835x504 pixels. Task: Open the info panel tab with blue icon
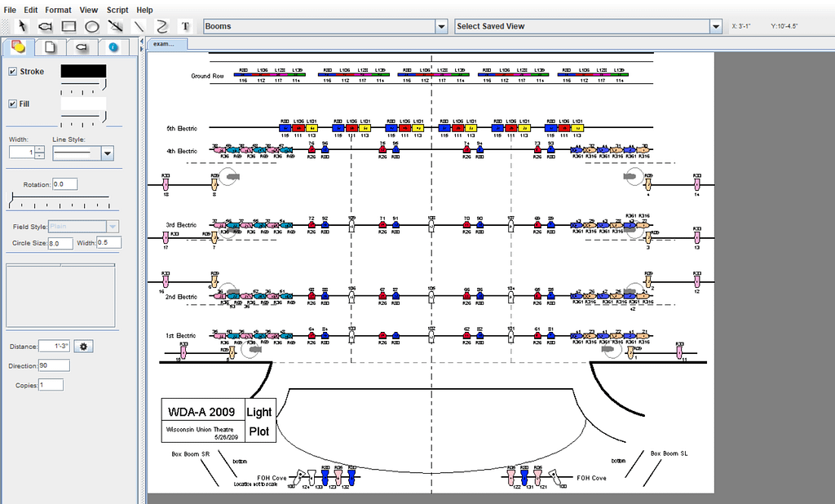[113, 46]
